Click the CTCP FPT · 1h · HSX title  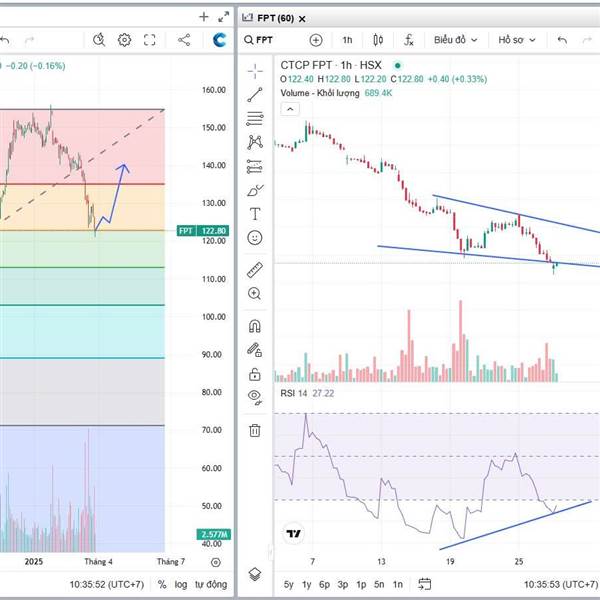tap(331, 65)
